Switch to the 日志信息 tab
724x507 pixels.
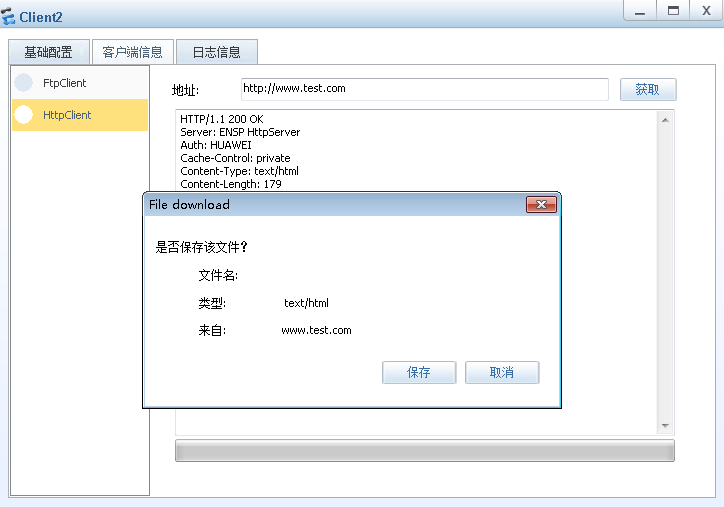pyautogui.click(x=217, y=52)
